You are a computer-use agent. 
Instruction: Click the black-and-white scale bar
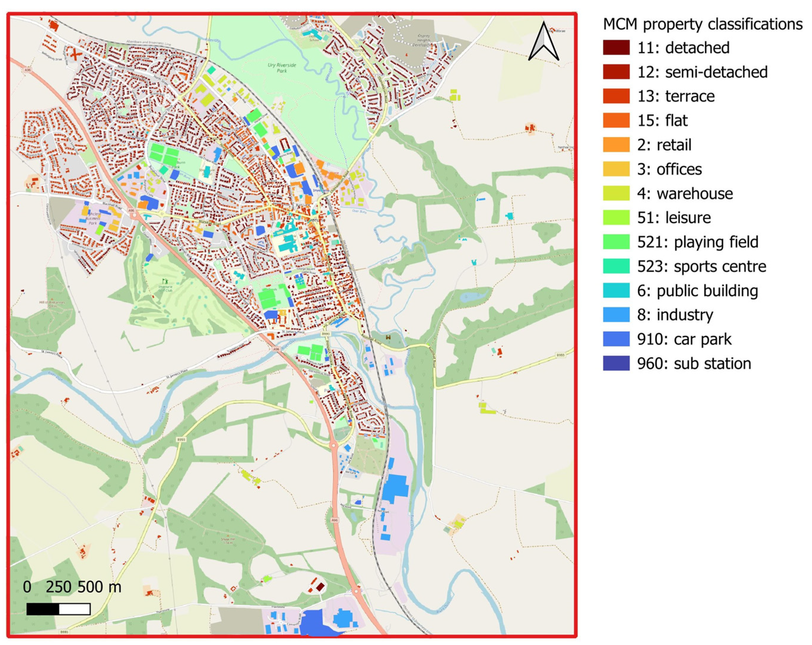tap(58, 609)
